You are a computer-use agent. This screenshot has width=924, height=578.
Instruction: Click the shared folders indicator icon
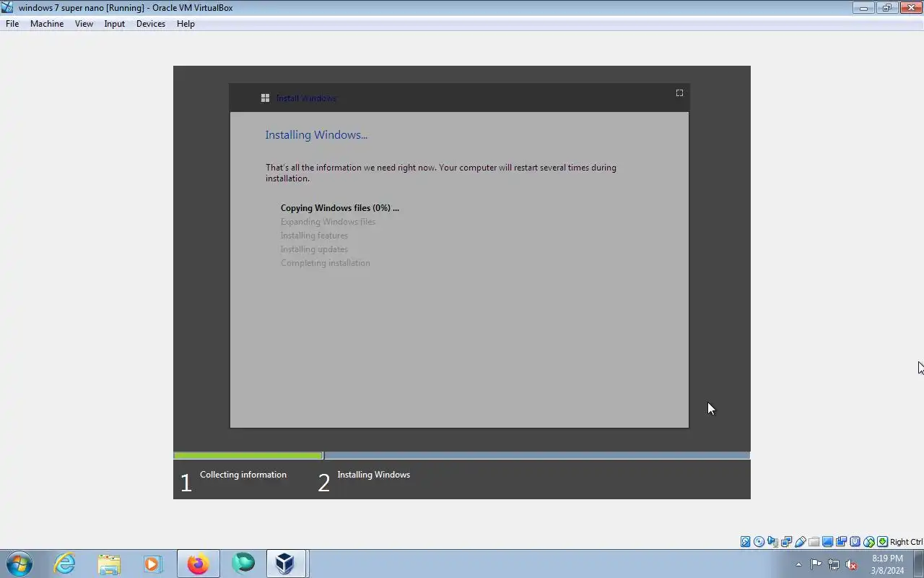pos(814,542)
